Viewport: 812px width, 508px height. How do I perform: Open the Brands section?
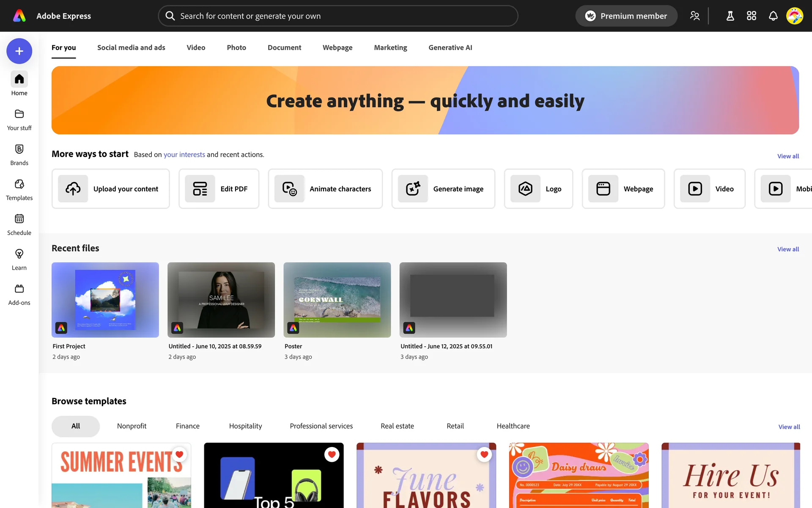(19, 154)
